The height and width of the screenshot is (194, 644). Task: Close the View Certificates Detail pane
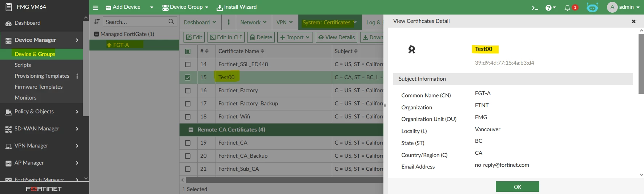[633, 21]
